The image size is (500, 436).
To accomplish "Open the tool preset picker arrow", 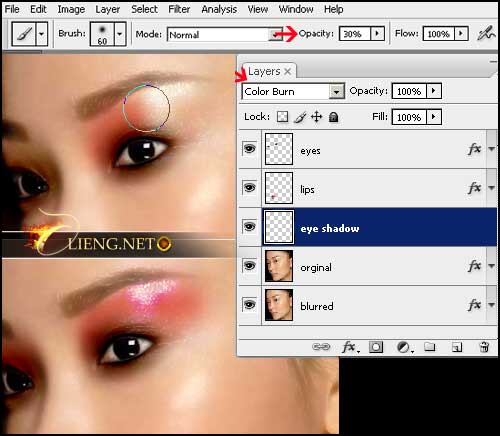I will (x=42, y=34).
